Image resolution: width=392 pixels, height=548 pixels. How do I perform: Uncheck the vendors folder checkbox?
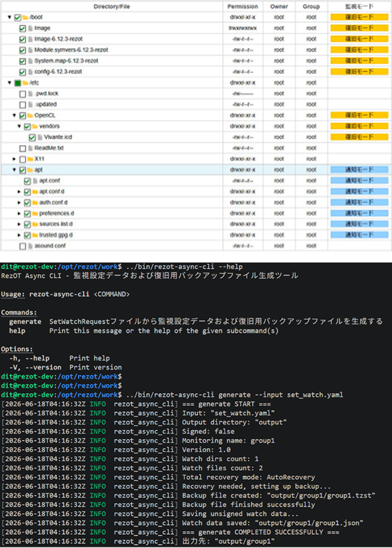pos(27,127)
